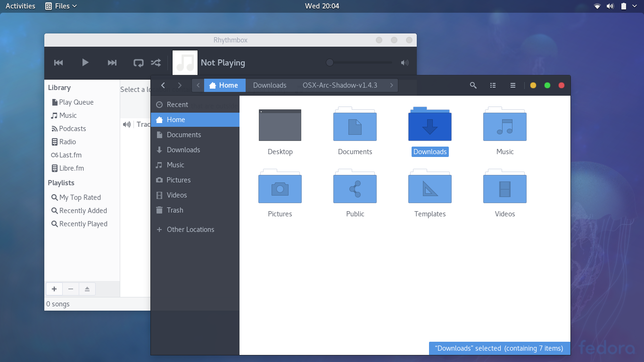Screen dimensions: 644x362
Task: Toggle list view in Files toolbar
Action: tap(493, 85)
